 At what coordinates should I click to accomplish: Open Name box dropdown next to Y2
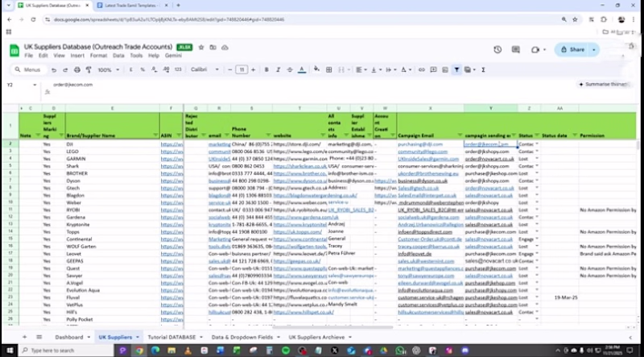click(x=35, y=85)
